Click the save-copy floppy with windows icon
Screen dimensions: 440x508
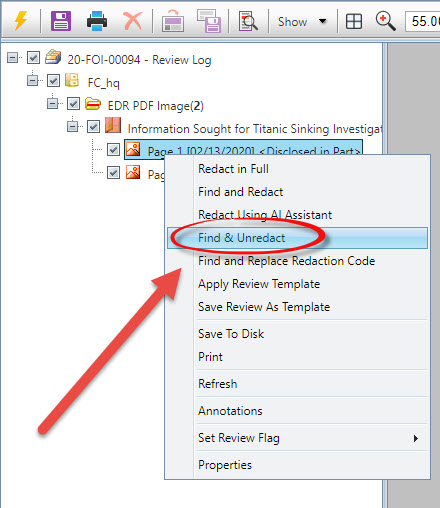pos(209,21)
